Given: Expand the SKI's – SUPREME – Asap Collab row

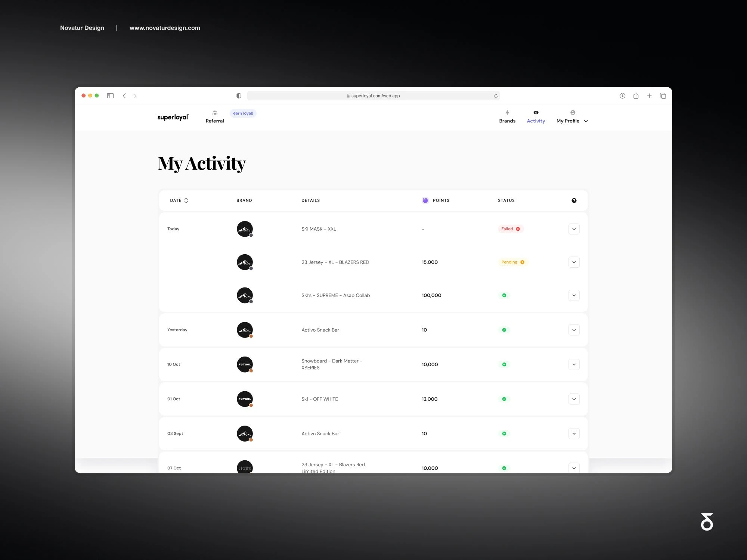Looking at the screenshot, I should (x=575, y=295).
